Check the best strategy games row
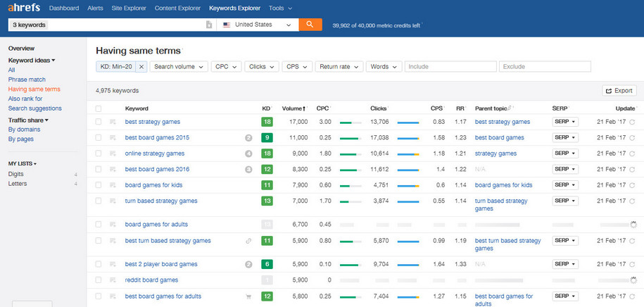Image resolution: width=644 pixels, height=307 pixels. 98,122
